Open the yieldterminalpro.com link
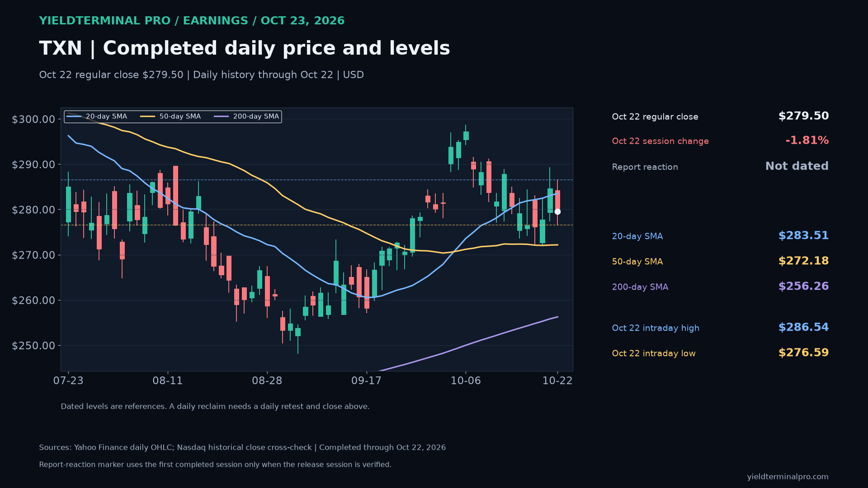 pyautogui.click(x=788, y=477)
